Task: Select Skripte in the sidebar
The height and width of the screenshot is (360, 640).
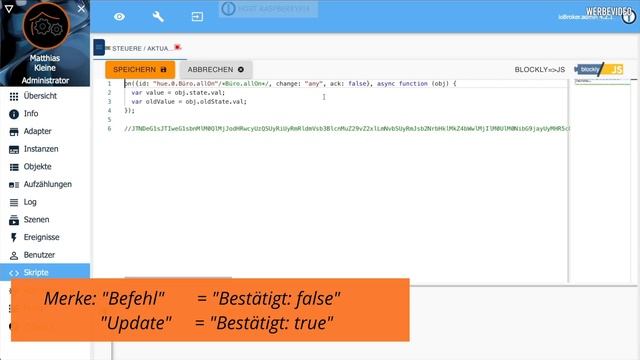Action: coord(45,272)
